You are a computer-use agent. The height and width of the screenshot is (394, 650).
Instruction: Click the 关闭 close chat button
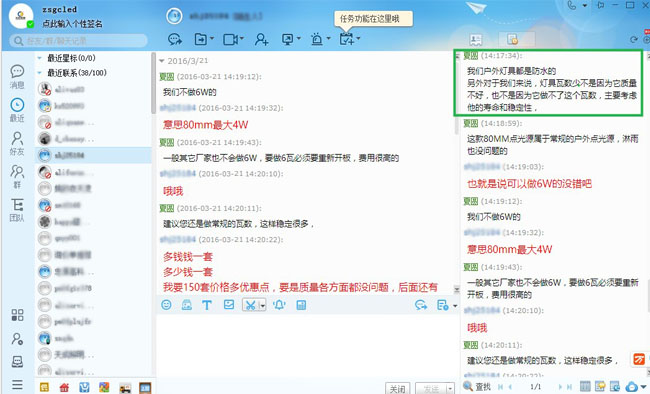pos(398,389)
